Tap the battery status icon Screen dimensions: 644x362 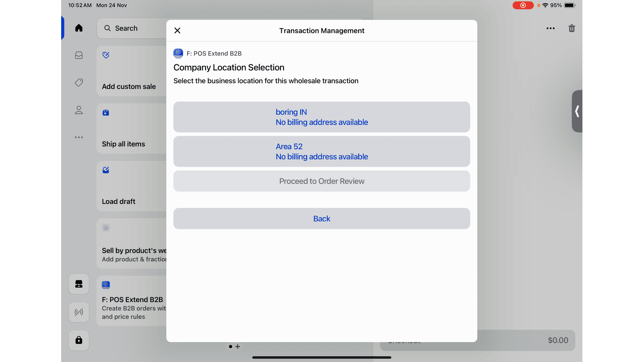570,5
